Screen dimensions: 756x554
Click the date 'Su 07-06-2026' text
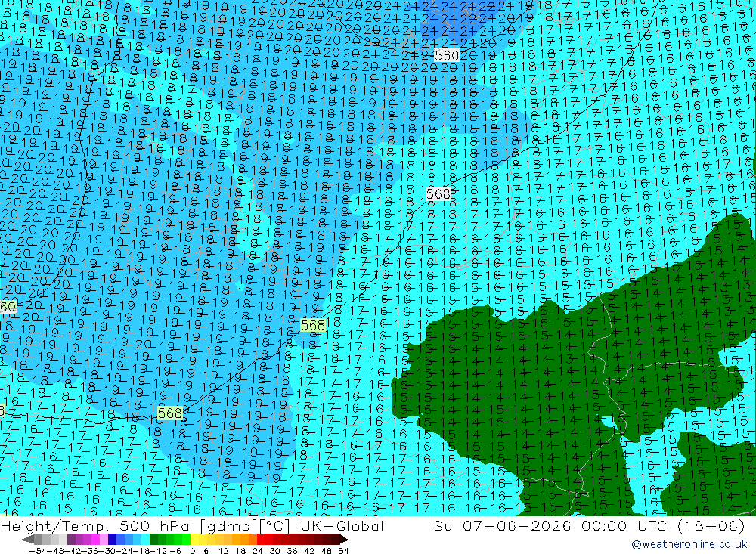click(503, 525)
